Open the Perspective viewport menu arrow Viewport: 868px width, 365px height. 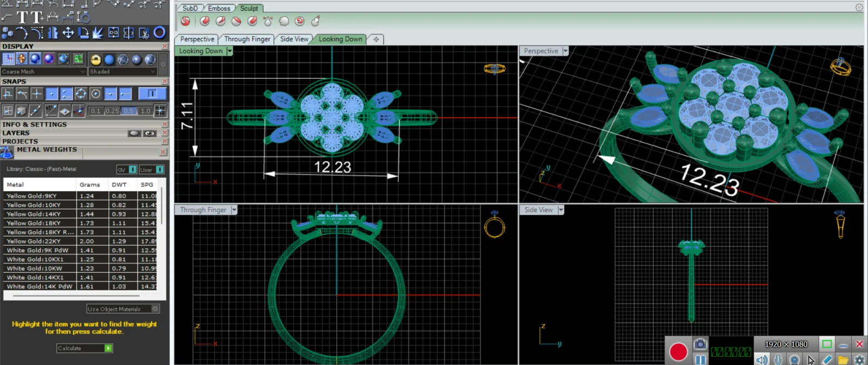tap(565, 51)
